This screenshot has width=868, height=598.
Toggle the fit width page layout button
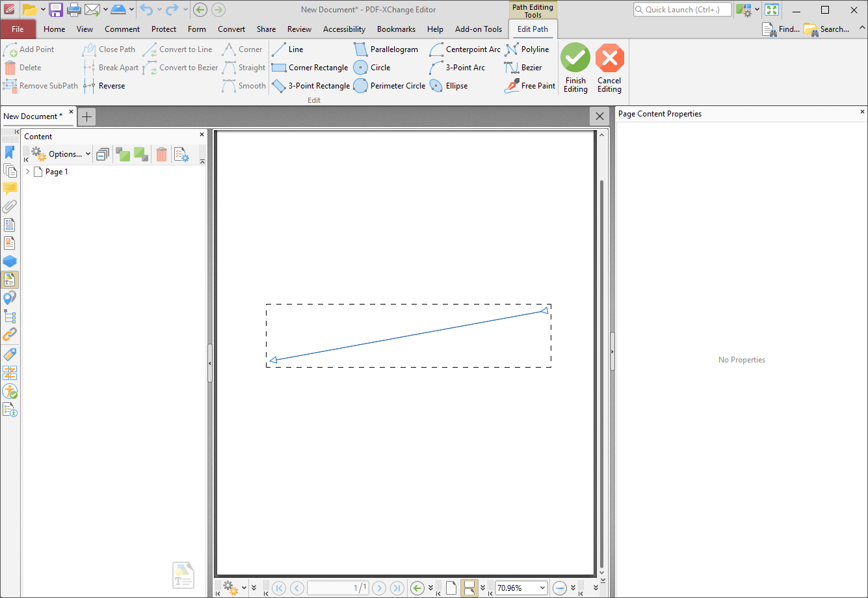(x=469, y=588)
